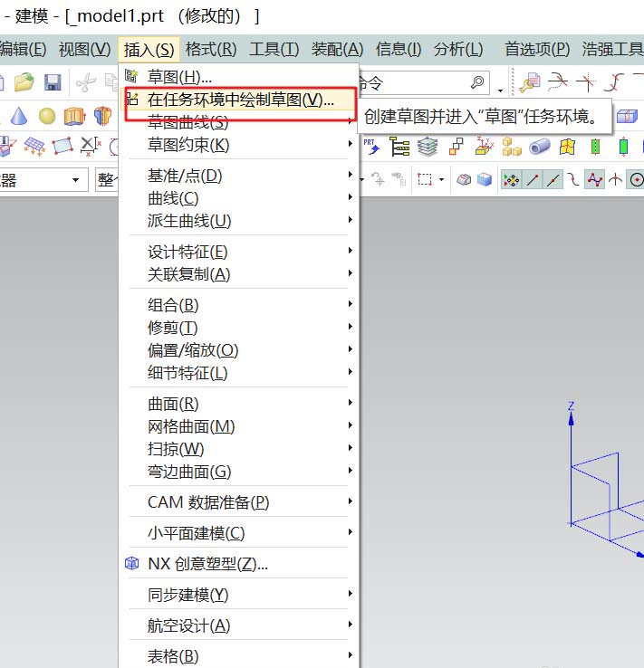The height and width of the screenshot is (668, 644).
Task: Select the S-shaped bridge curve icon
Action: coord(614,81)
